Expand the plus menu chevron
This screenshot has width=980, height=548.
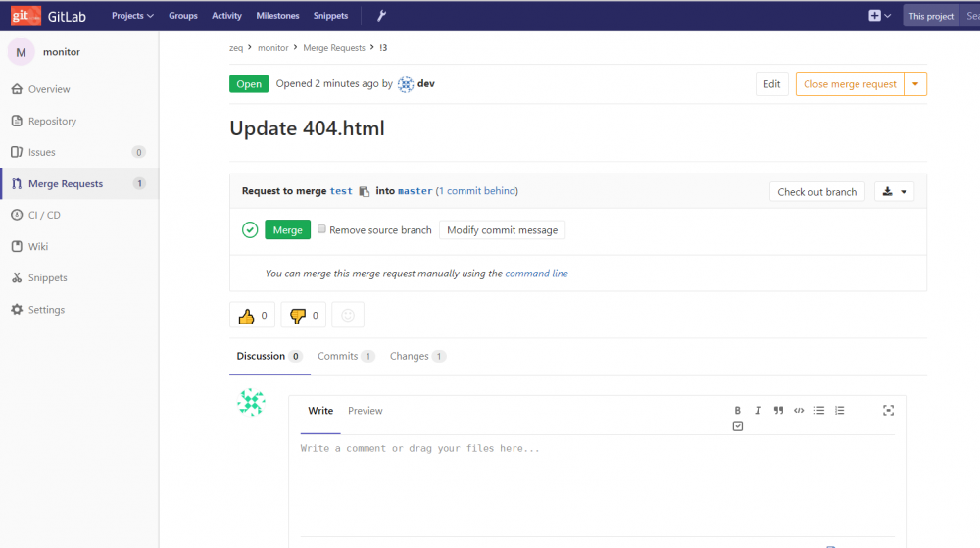888,16
